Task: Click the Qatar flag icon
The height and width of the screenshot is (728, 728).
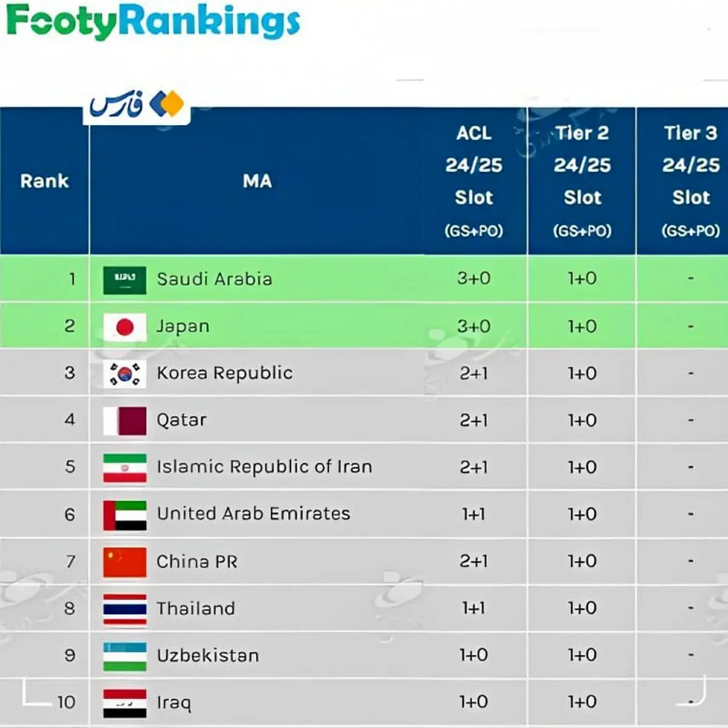Action: [124, 421]
